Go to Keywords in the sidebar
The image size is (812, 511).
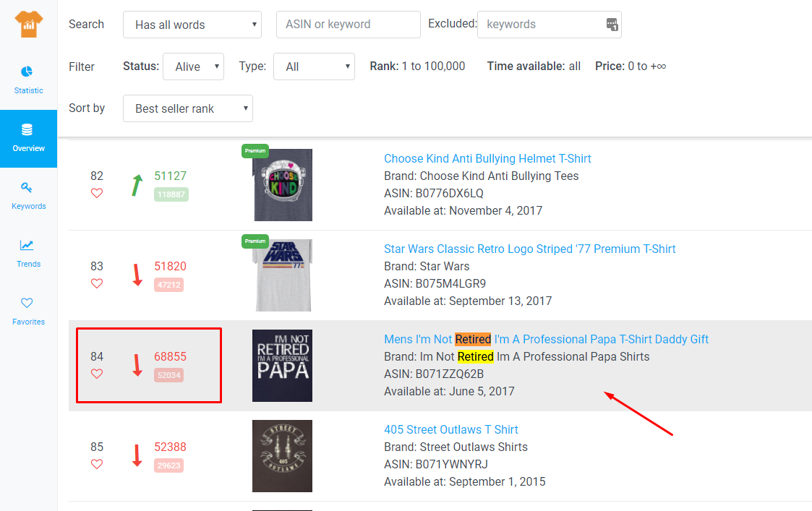tap(28, 196)
